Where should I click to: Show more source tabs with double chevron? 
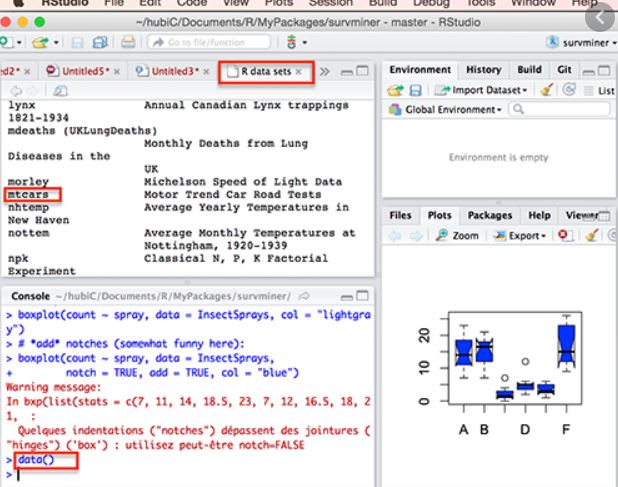coord(325,72)
